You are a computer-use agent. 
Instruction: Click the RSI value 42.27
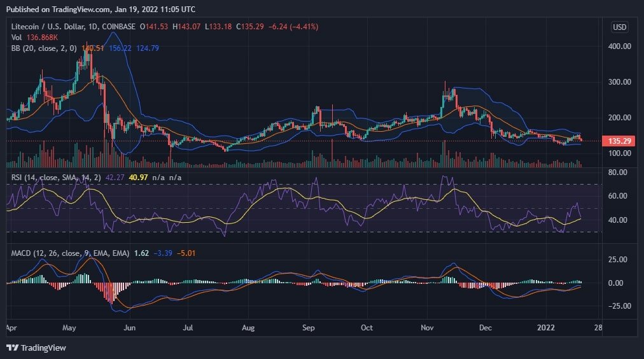click(x=115, y=178)
